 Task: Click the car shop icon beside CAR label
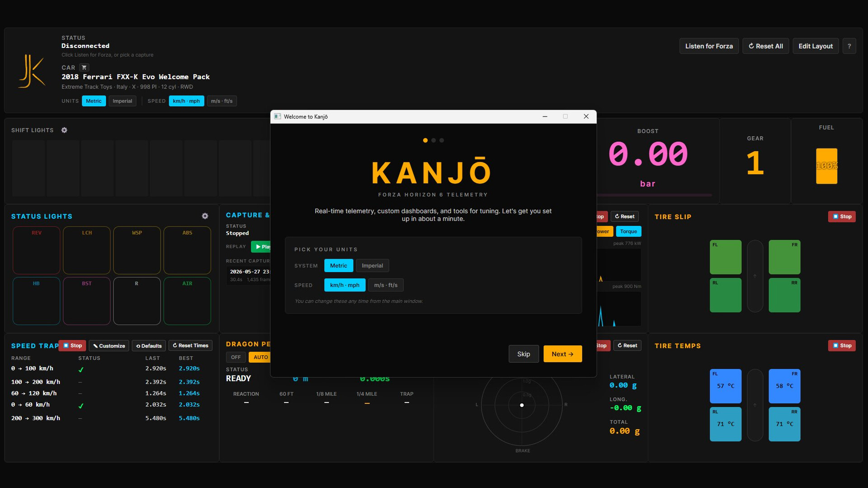pos(84,67)
